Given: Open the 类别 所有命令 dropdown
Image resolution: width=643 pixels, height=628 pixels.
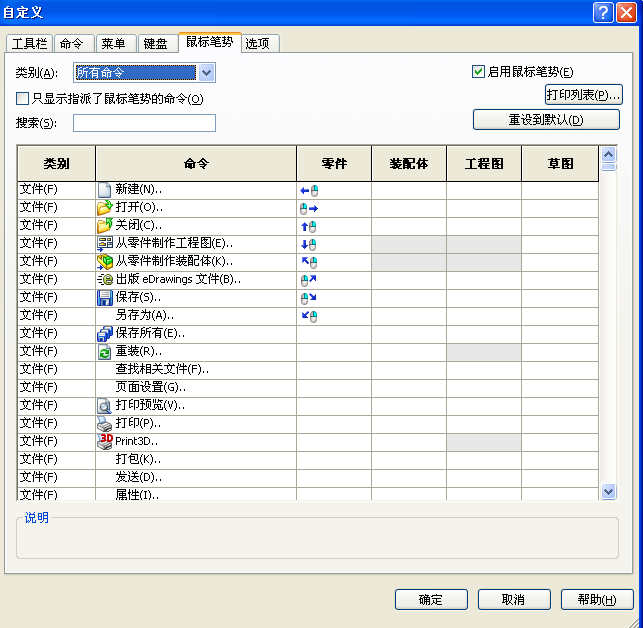Looking at the screenshot, I should (206, 73).
